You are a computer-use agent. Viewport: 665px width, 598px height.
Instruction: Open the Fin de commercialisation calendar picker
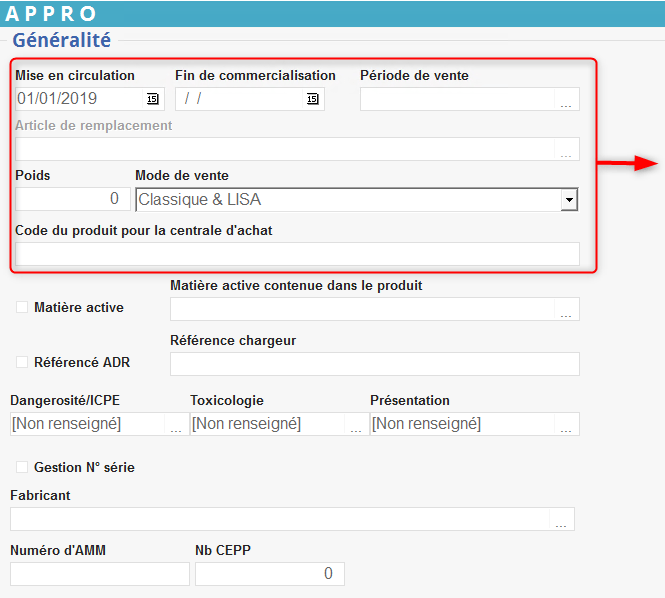[313, 99]
